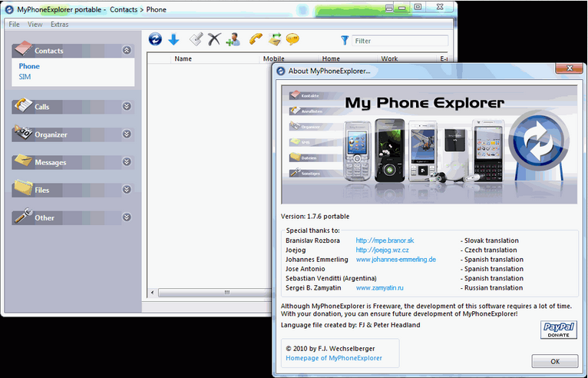
Task: Click 'Language file created by' line
Action: [x=350, y=325]
